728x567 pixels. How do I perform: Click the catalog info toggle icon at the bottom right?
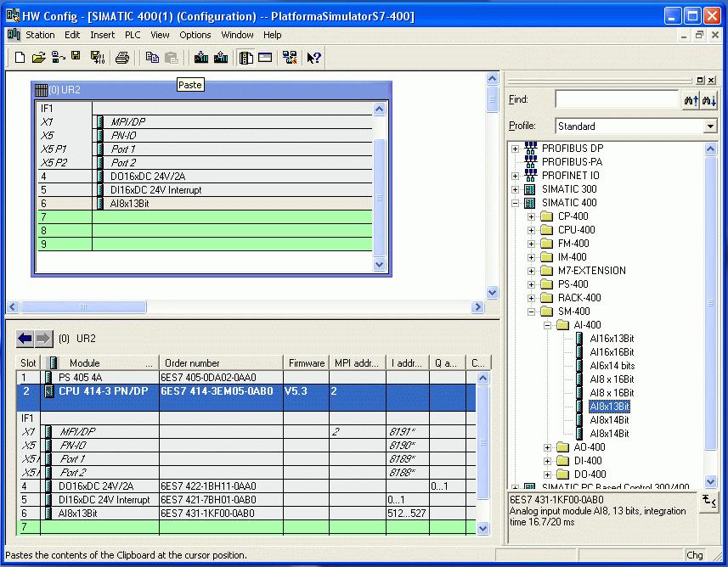point(709,501)
